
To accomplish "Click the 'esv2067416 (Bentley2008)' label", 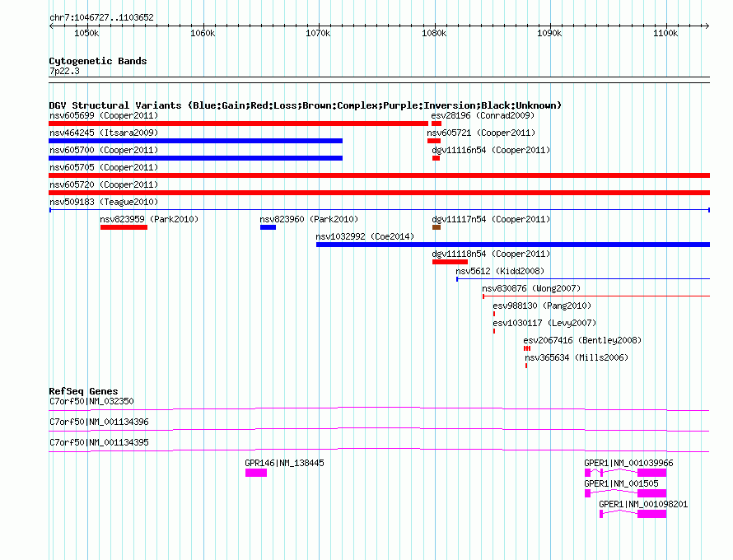I will pyautogui.click(x=582, y=340).
